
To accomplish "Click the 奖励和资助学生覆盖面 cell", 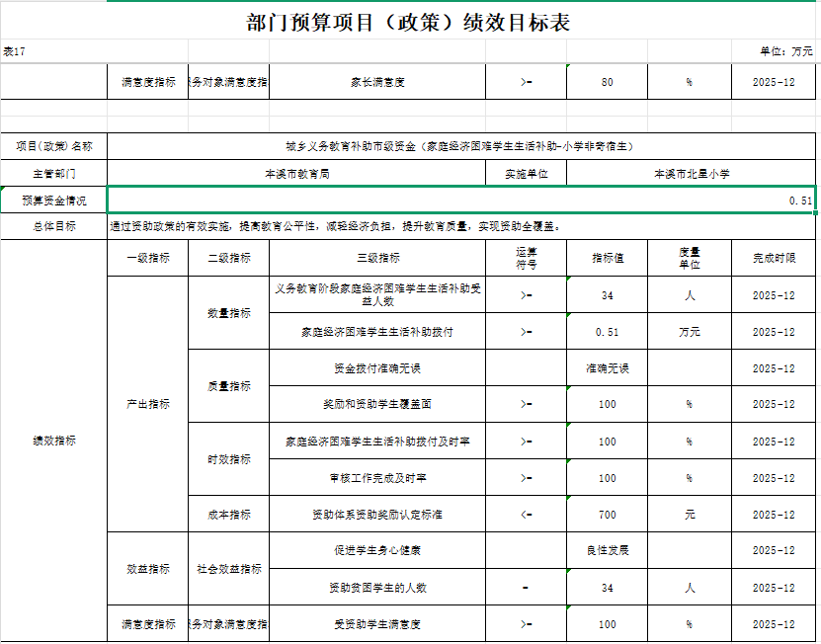I will coord(377,404).
